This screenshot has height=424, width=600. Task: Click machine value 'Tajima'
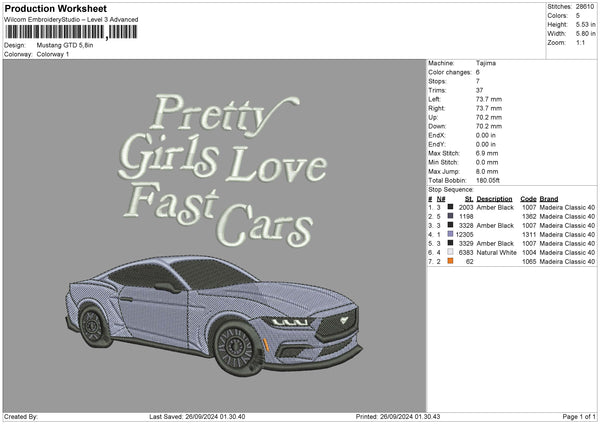486,63
